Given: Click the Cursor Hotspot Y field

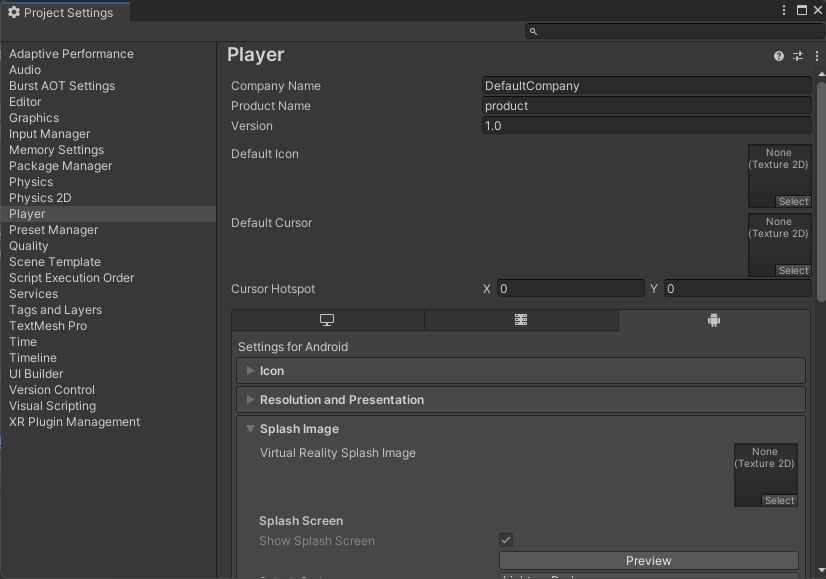Looking at the screenshot, I should pos(738,289).
